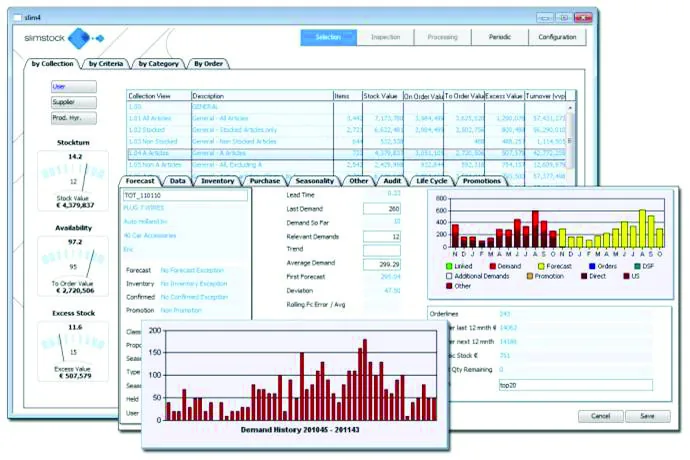
Task: Click the User button
Action: click(74, 87)
